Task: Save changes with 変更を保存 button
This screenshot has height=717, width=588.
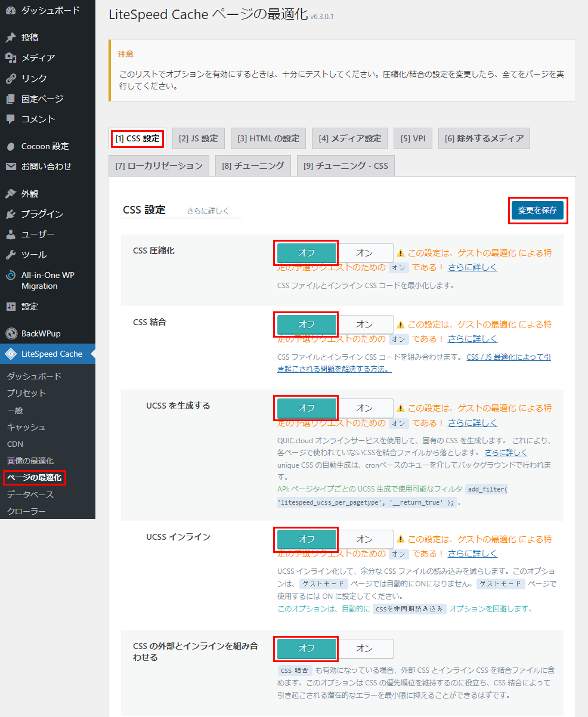Action: [x=537, y=211]
